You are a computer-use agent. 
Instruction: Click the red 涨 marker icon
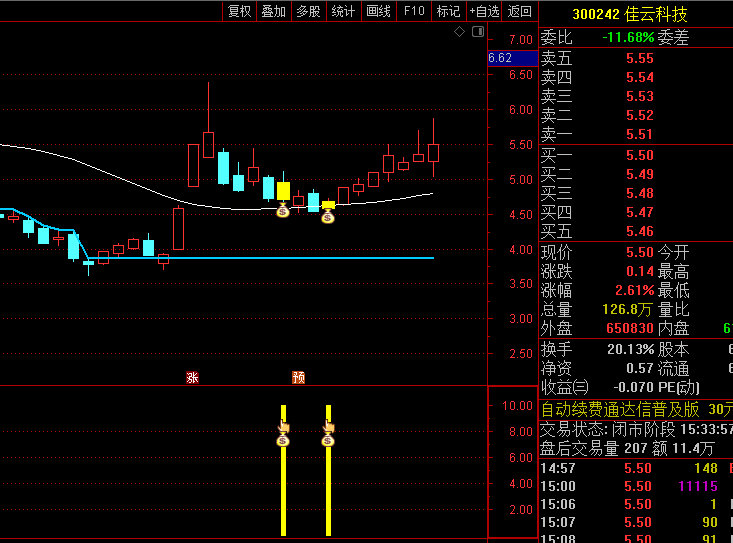click(x=192, y=377)
